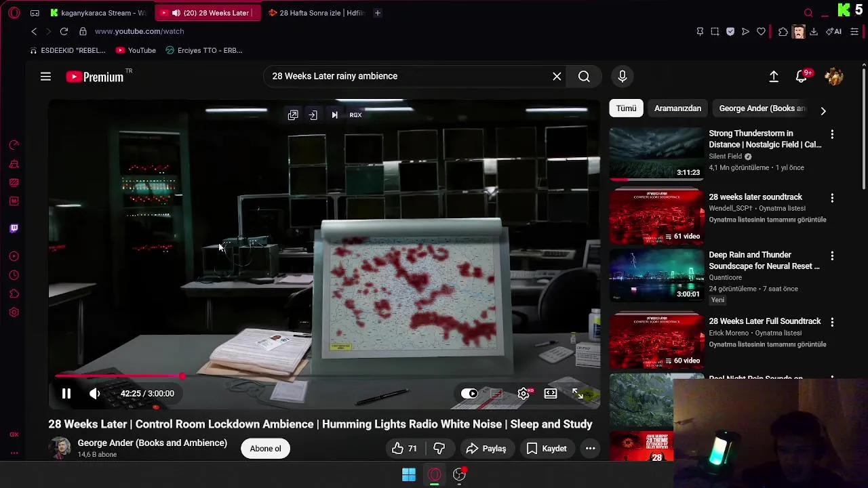
Task: Open the Opera menu logo at top-left
Action: pyautogui.click(x=14, y=13)
